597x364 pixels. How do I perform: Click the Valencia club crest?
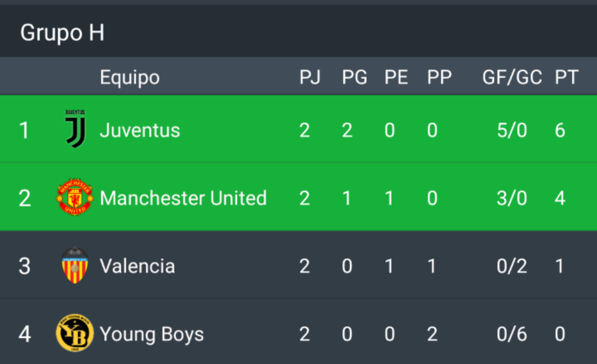75,265
